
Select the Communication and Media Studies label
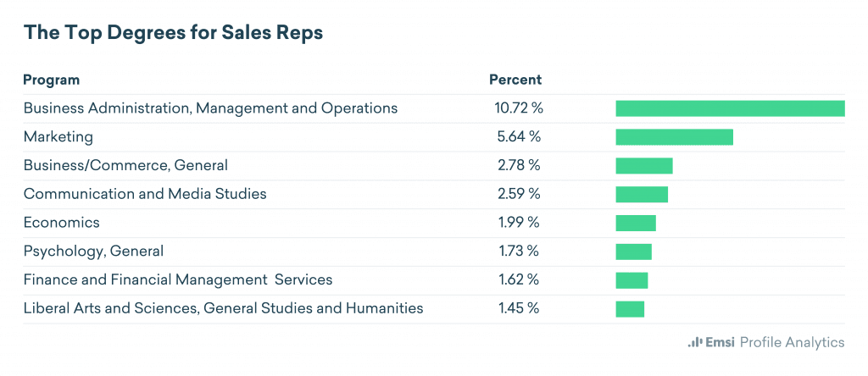coord(145,194)
